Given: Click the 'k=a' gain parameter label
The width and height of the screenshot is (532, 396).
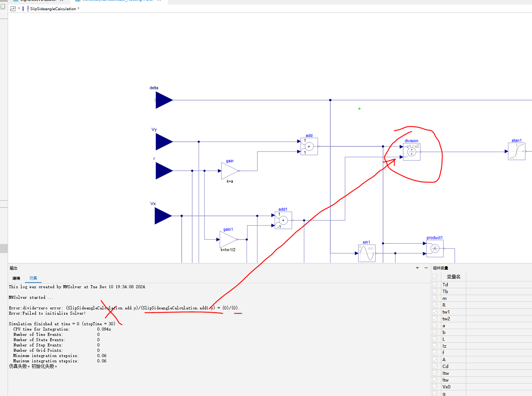Looking at the screenshot, I should pyautogui.click(x=230, y=182).
